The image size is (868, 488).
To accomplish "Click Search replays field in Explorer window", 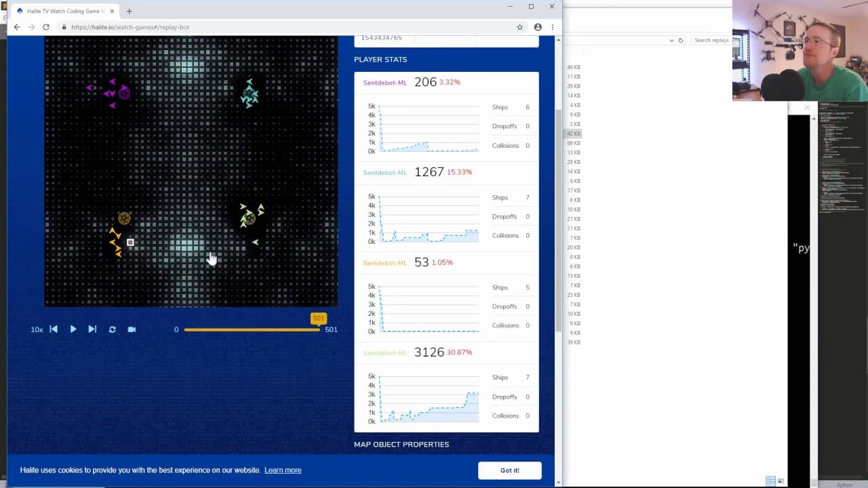I will 710,40.
